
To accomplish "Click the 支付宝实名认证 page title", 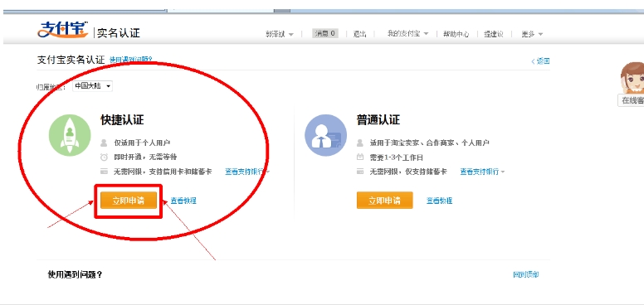I will pyautogui.click(x=71, y=60).
